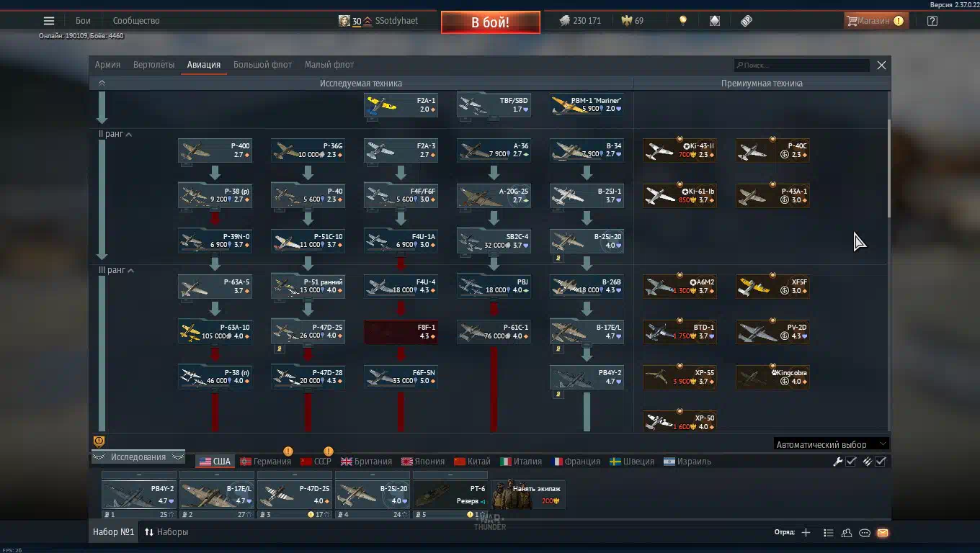The width and height of the screenshot is (980, 553).
Task: Select the Швеция nation tab
Action: [631, 462]
